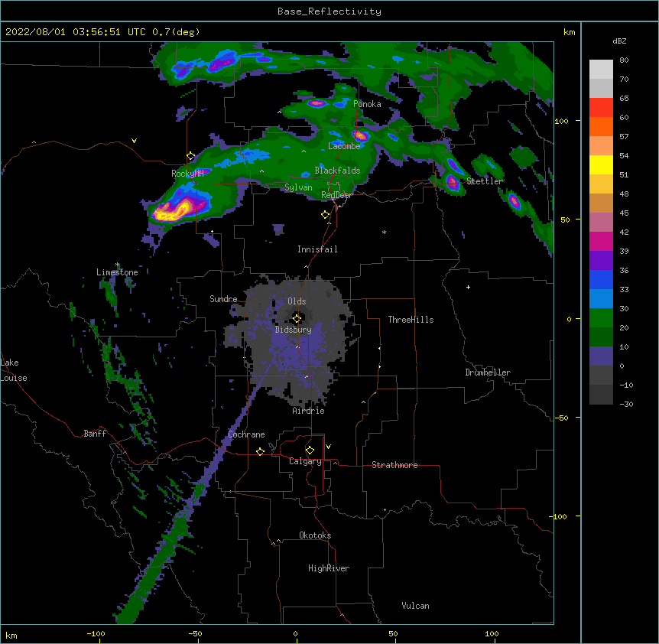Click the RockyMH label

click(x=187, y=174)
